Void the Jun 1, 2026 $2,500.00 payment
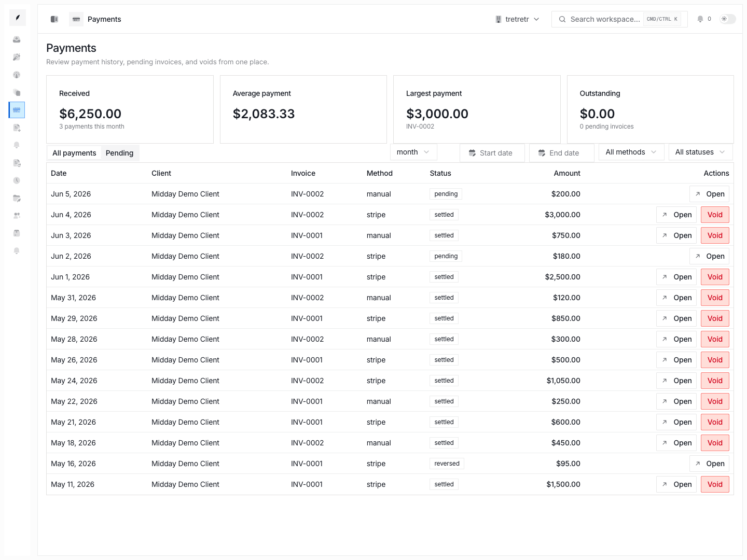 pyautogui.click(x=715, y=277)
